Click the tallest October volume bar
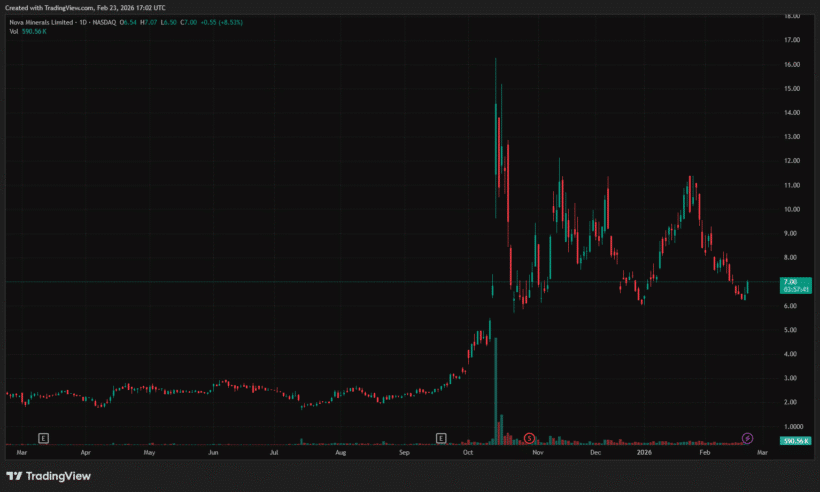The width and height of the screenshot is (820, 492). (x=496, y=391)
